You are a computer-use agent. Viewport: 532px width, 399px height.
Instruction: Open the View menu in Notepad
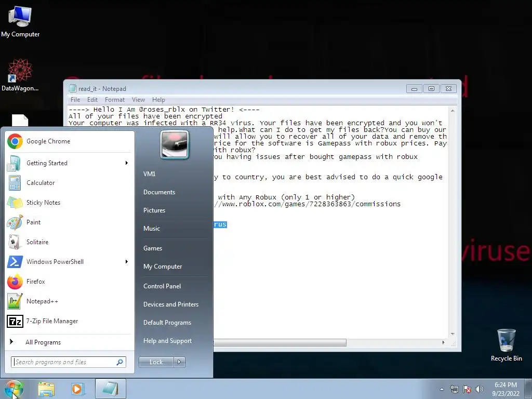point(138,100)
